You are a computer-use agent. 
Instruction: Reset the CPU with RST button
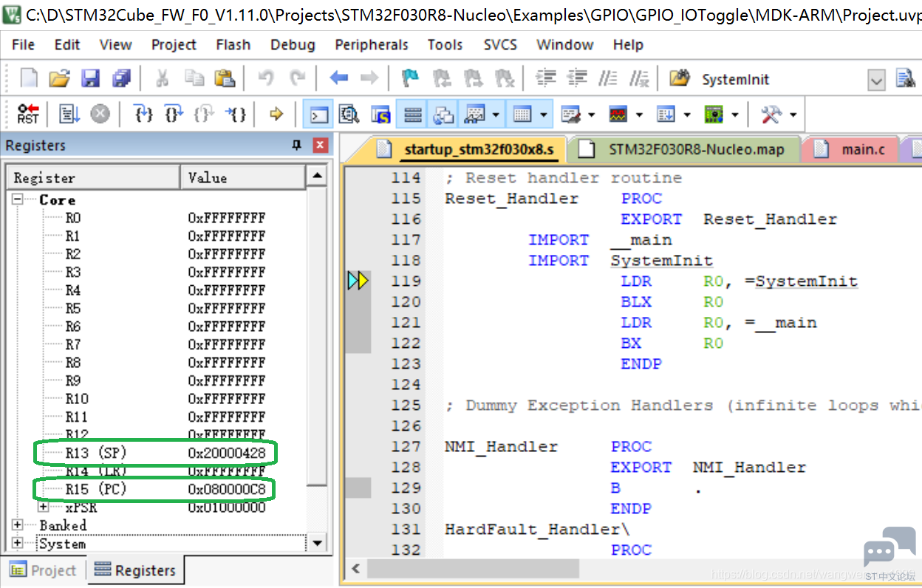coord(27,114)
